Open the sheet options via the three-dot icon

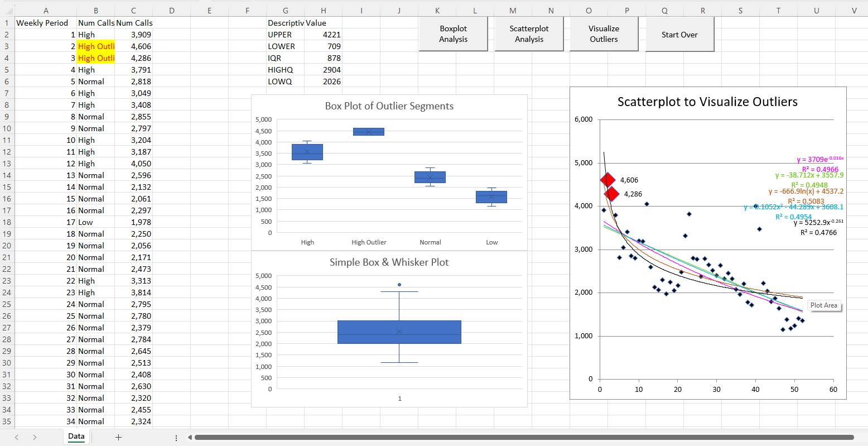[177, 437]
